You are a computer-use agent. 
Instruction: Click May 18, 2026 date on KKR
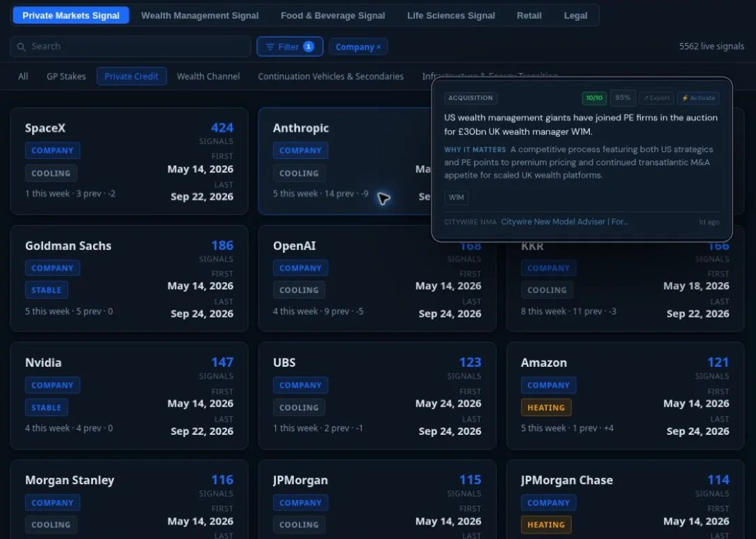[696, 286]
